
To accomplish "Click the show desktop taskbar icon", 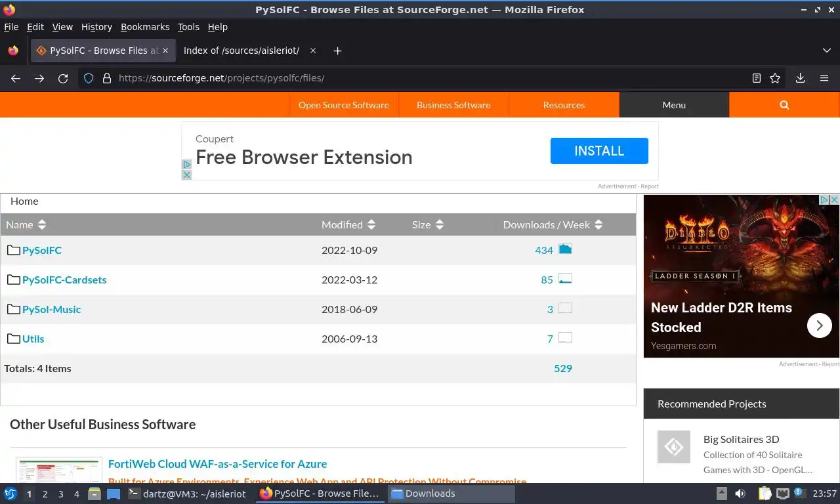I will [114, 493].
